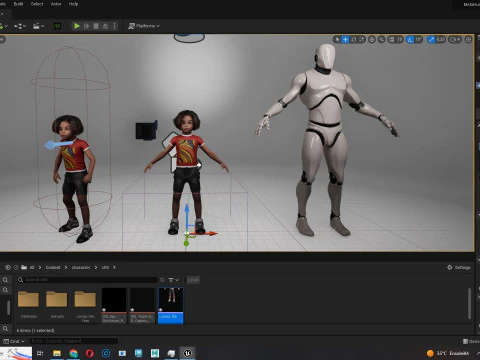Viewport: 480px width, 360px height.
Task: Select the second black asset thumbnail
Action: click(x=142, y=305)
